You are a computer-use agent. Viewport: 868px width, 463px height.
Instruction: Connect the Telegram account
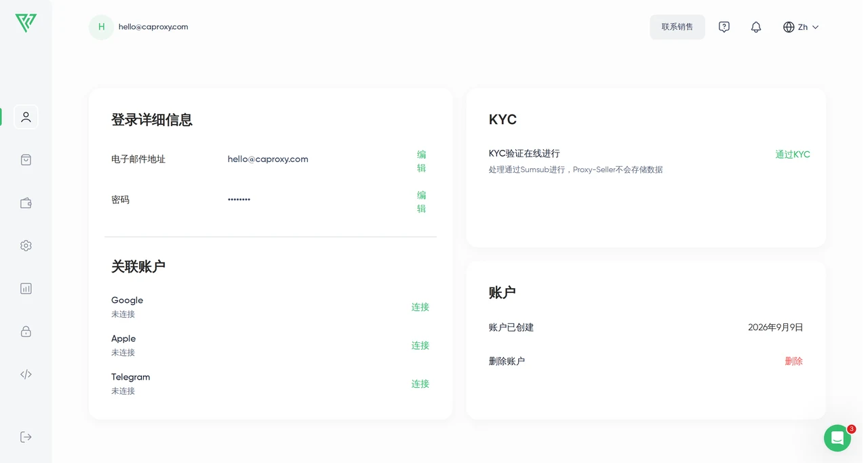click(420, 384)
